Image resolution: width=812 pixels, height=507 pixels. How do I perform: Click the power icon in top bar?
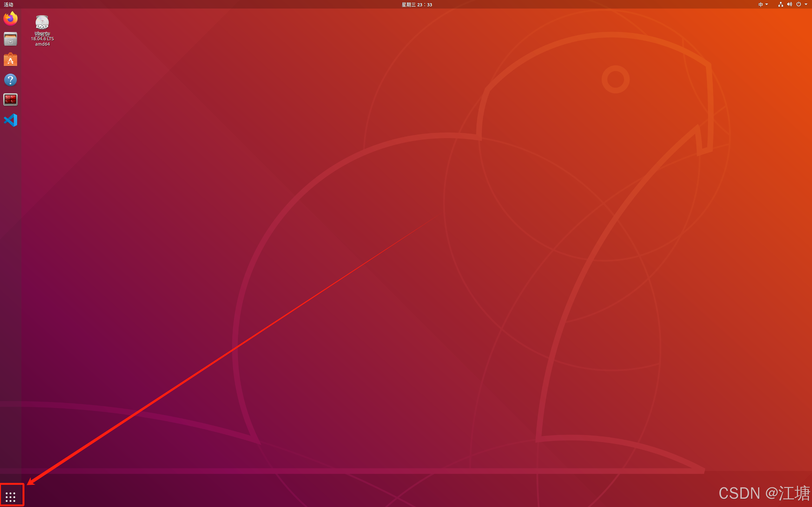(x=799, y=4)
